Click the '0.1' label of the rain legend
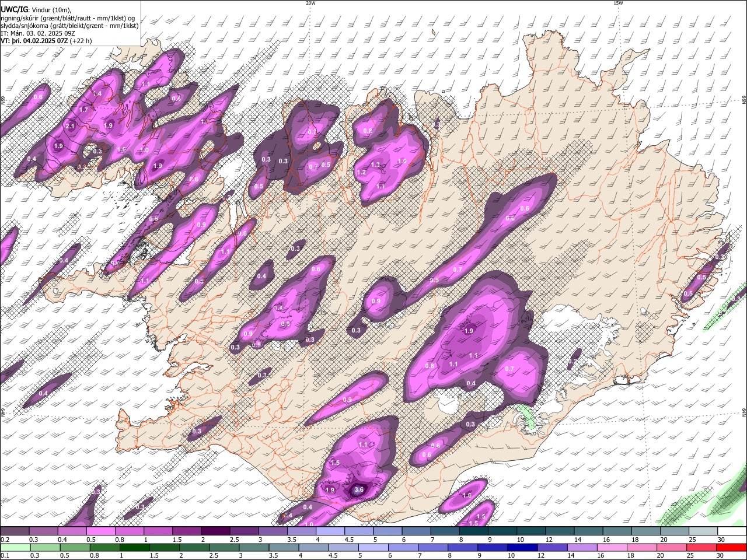Screen dimensions: 747x560 tap(5, 555)
